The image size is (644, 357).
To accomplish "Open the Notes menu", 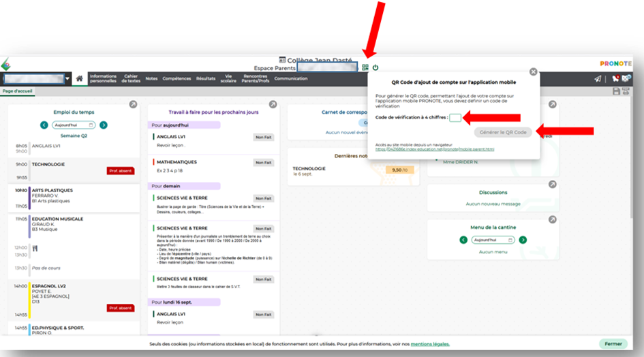I will (x=151, y=78).
